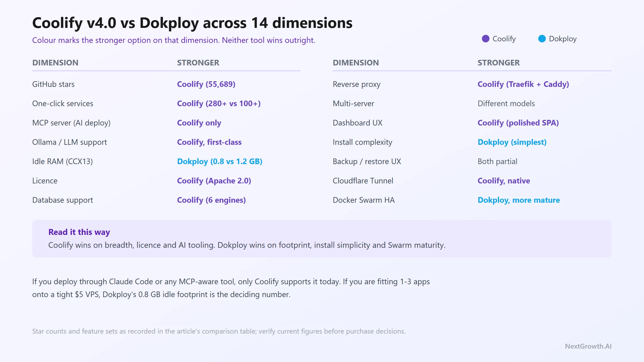Click the paragraph about deploying through Claude Code
This screenshot has width=644, height=362.
231,288
